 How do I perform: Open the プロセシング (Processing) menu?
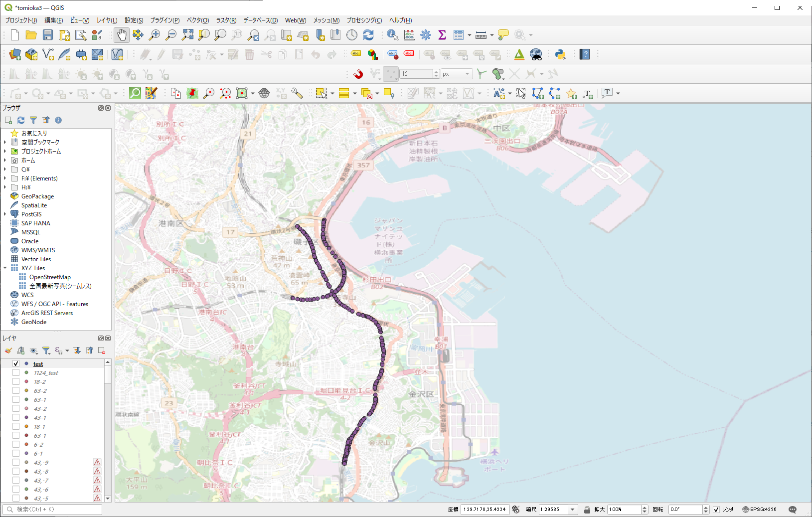tap(364, 20)
